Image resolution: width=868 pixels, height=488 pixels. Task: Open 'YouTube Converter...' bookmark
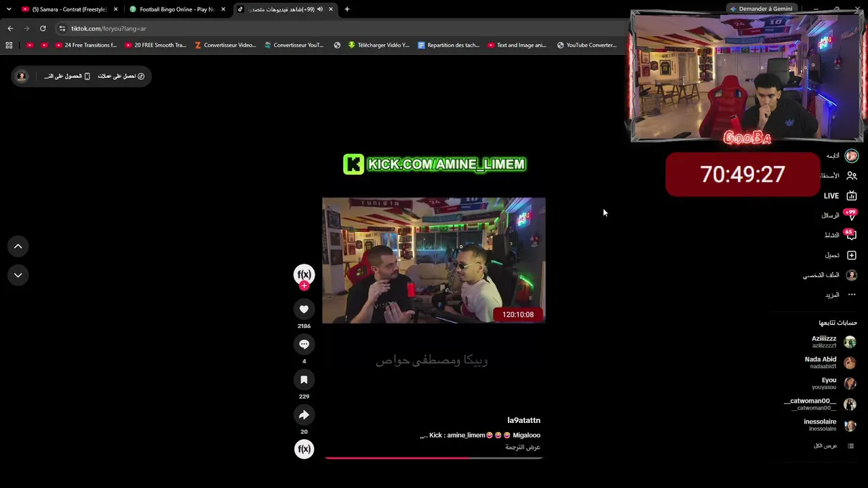(587, 45)
